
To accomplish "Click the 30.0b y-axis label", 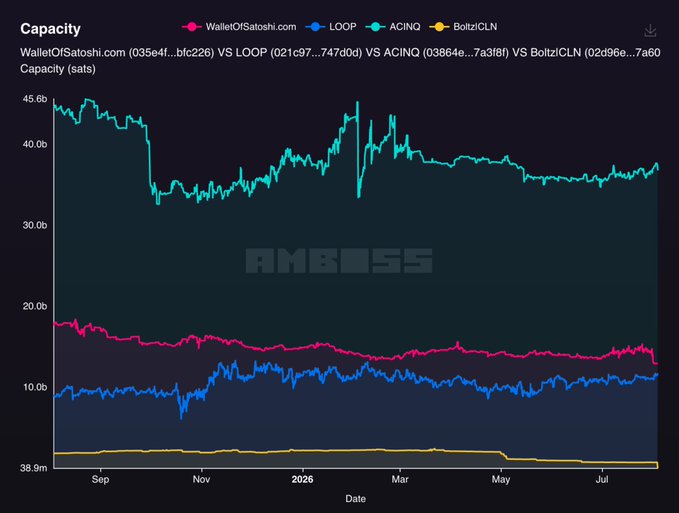I will [35, 225].
